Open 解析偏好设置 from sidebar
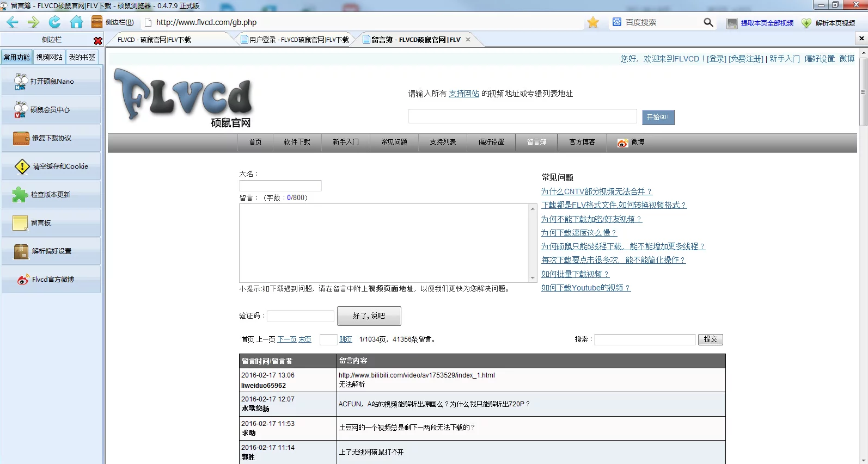 point(51,251)
